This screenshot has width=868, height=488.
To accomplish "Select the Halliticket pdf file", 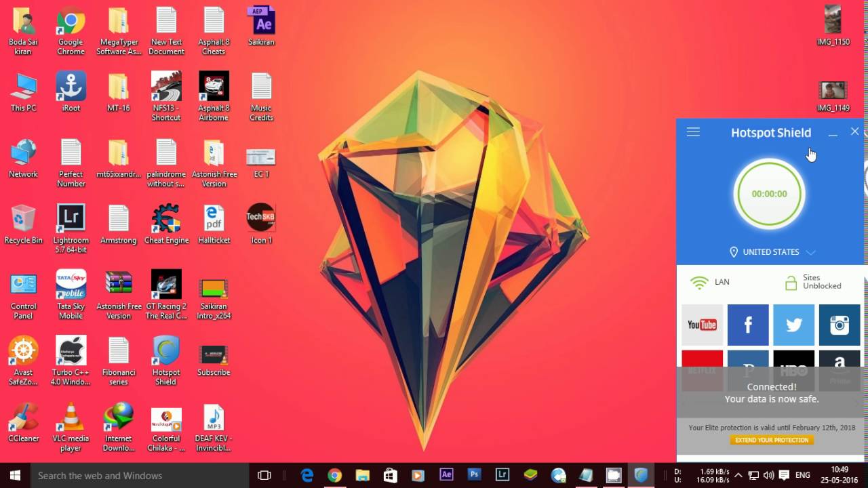I will tap(214, 224).
